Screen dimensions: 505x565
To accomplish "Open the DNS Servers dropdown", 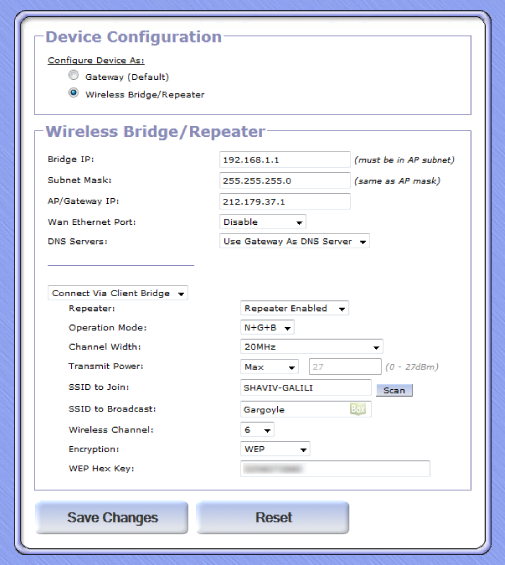I will [294, 241].
